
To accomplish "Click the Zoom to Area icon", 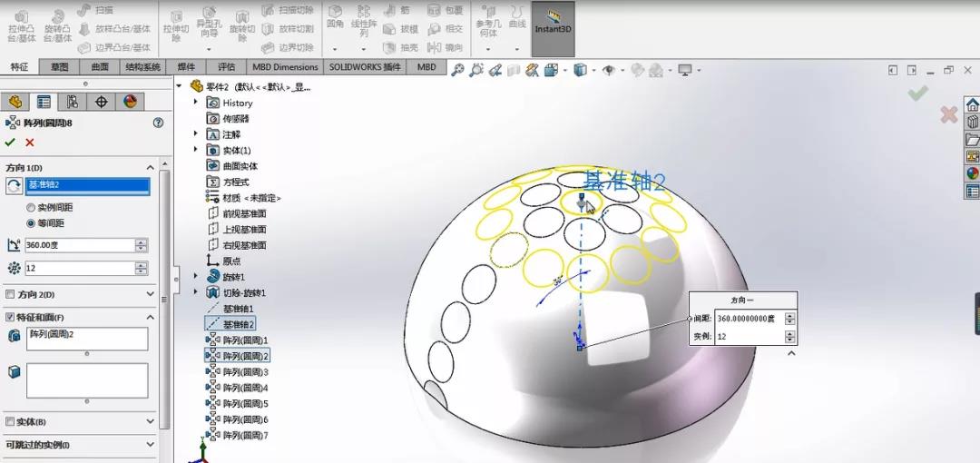I will pyautogui.click(x=476, y=70).
